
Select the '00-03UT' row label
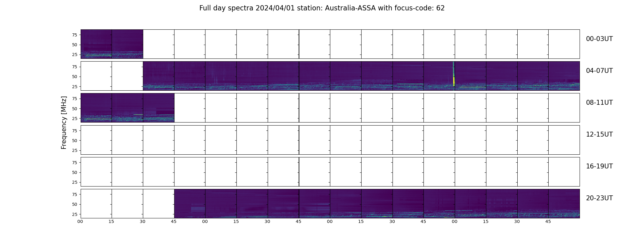point(599,39)
